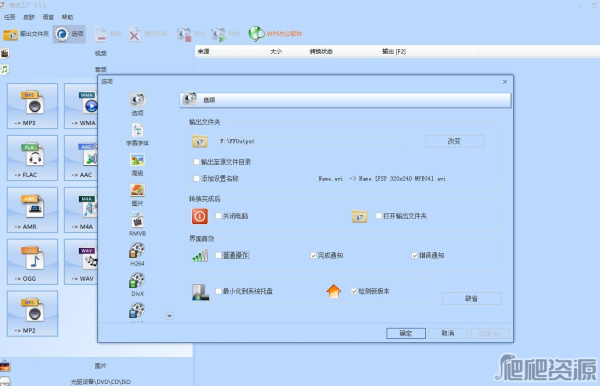Select DivX in the dialog sidebar
Screen dimensions: 600x386
(137, 285)
